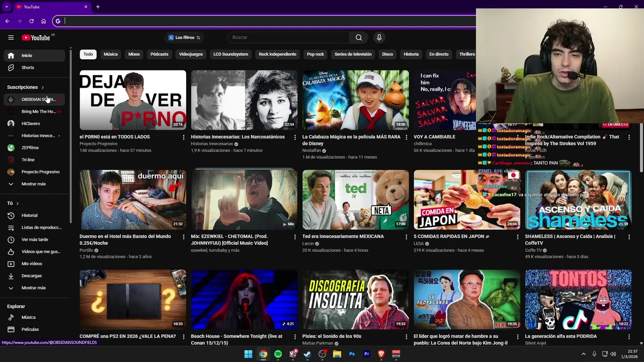This screenshot has width=644, height=362.
Task: Expand Suscripciones section arrow
Action: 42,87
